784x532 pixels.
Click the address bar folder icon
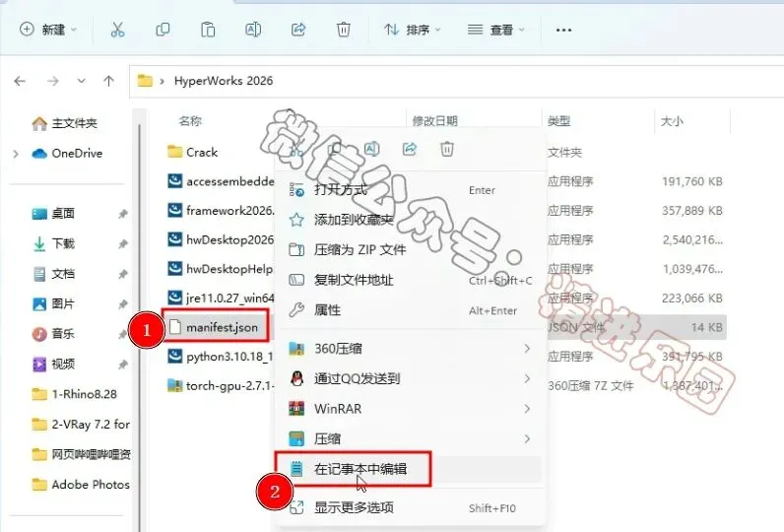tap(145, 81)
